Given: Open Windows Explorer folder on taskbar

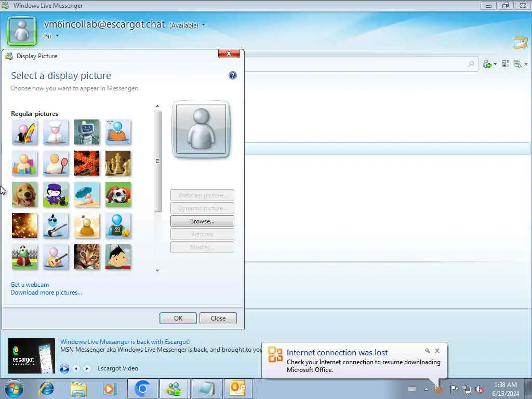Looking at the screenshot, I should pos(78,389).
